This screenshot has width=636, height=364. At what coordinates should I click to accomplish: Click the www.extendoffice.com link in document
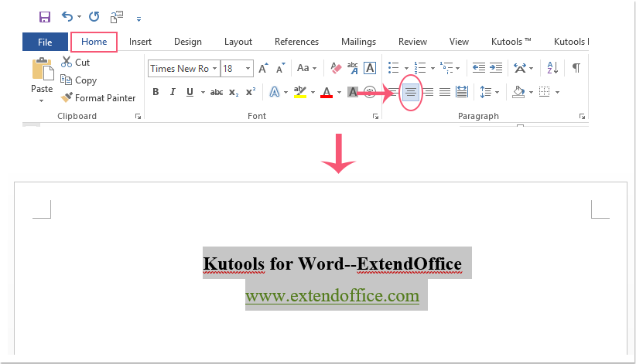click(332, 295)
